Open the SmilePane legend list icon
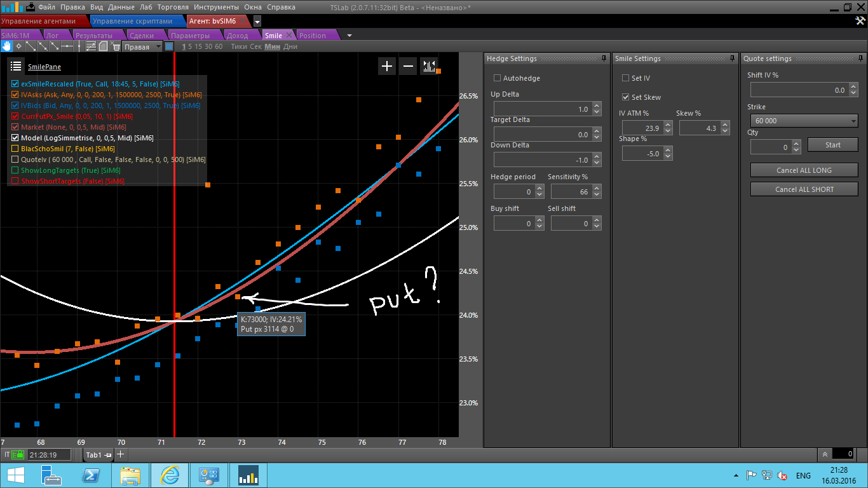 [16, 66]
